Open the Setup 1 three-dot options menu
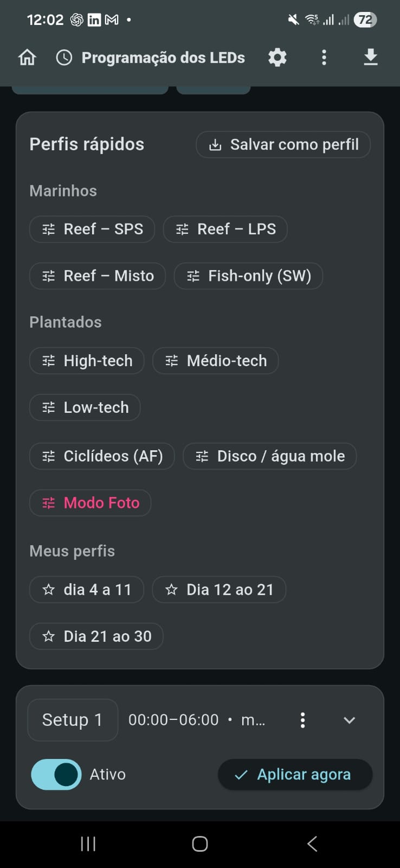 (x=302, y=720)
